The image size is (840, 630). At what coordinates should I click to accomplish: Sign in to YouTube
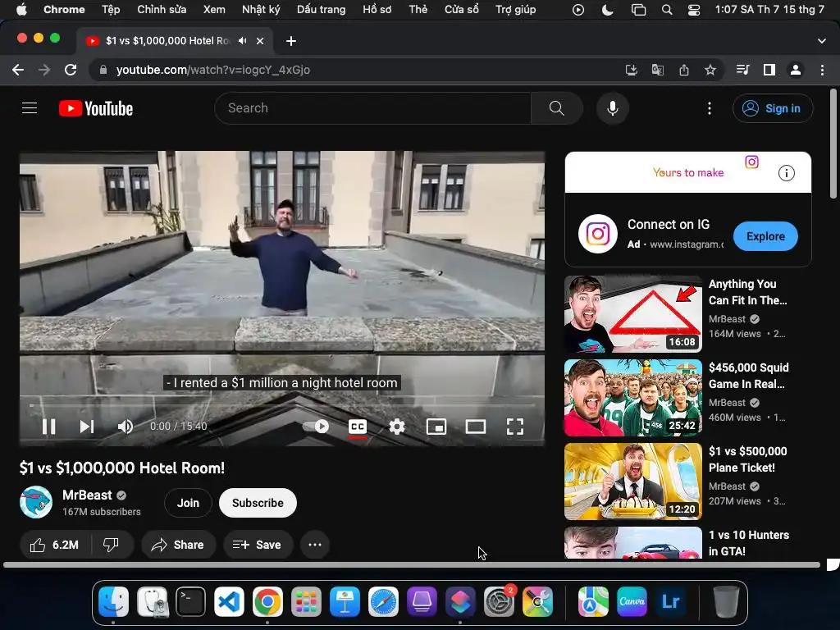click(x=773, y=108)
